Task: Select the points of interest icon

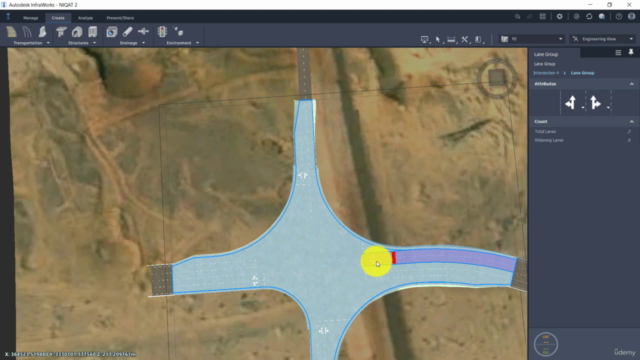Action: point(179,31)
